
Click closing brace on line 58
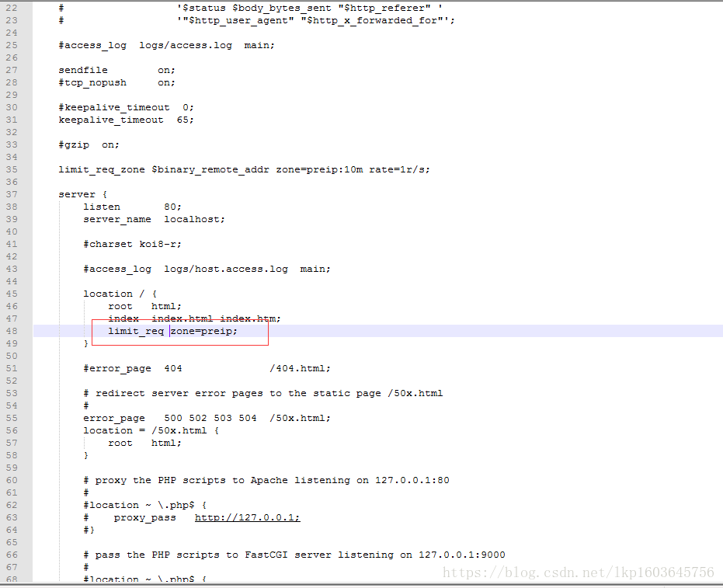point(85,455)
